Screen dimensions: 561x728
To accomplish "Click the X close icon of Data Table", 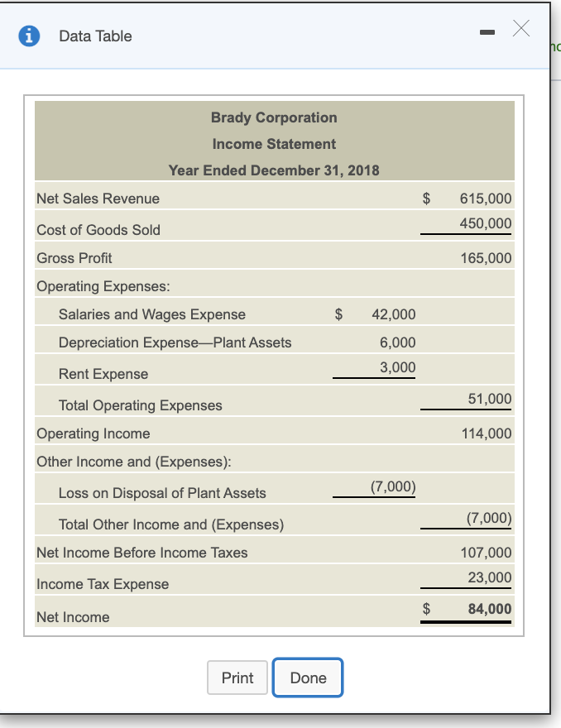I will click(521, 30).
